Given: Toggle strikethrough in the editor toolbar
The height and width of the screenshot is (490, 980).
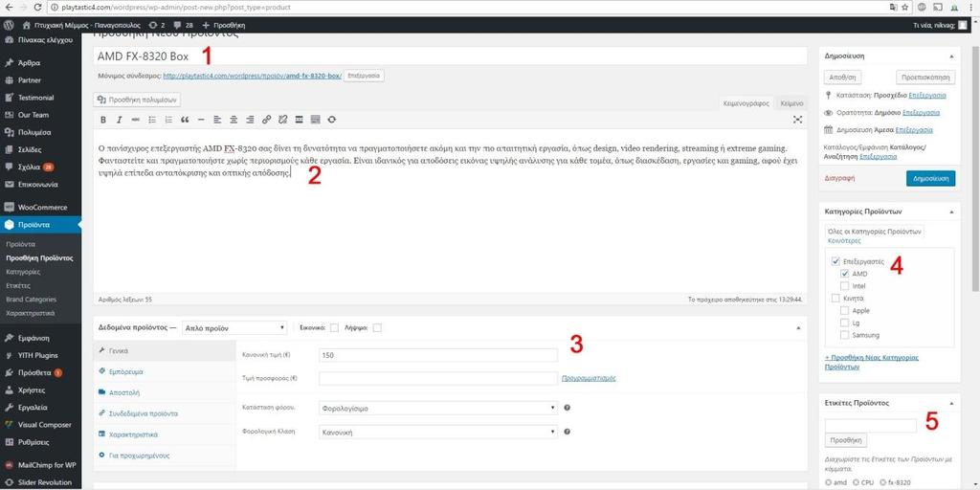Looking at the screenshot, I should point(136,120).
